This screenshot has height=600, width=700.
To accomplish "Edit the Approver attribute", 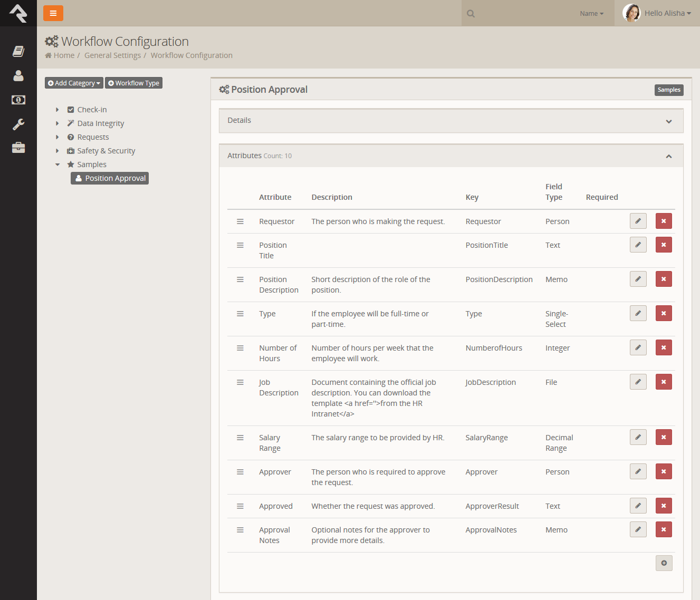I will [x=638, y=471].
